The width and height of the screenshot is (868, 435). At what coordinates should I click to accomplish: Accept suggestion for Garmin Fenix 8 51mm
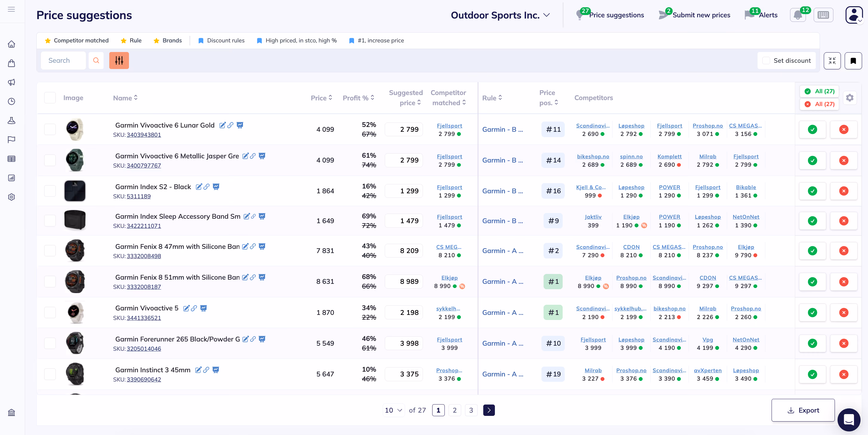click(812, 281)
